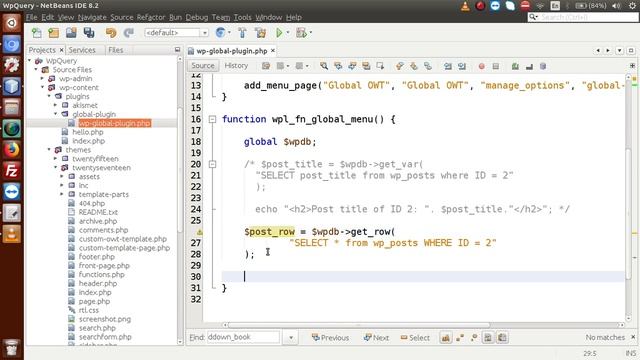
Task: Click the Search box in the menu bar
Action: coord(582,17)
